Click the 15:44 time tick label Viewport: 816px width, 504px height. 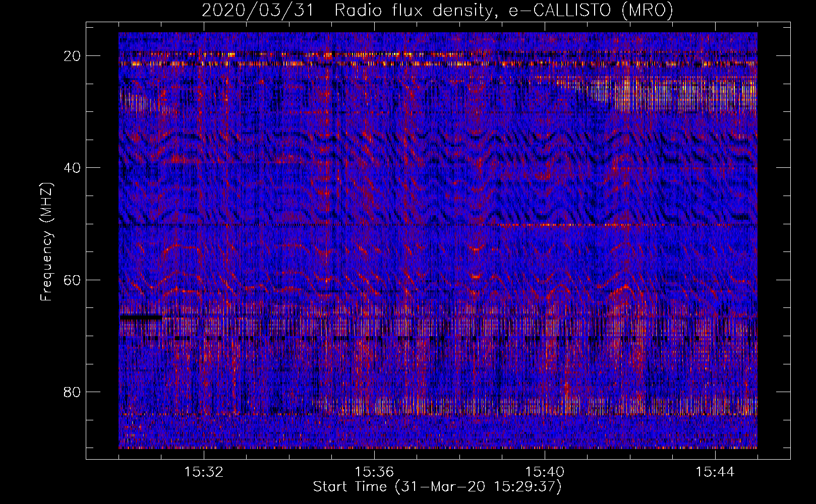[715, 472]
